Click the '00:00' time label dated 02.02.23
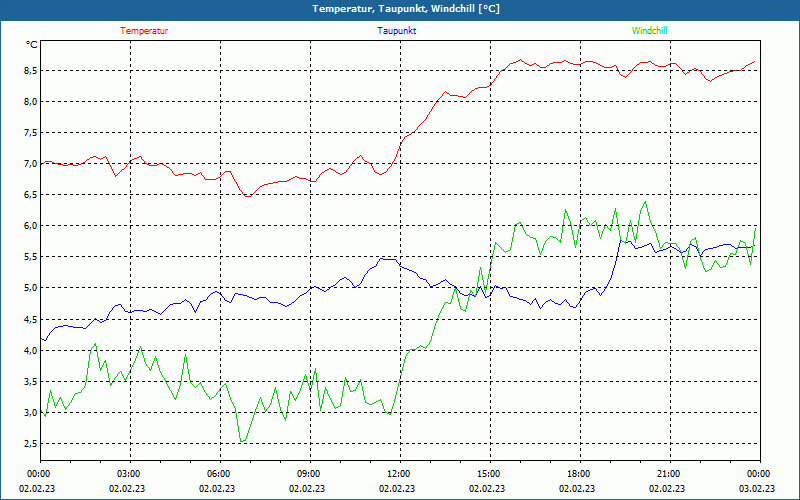 pyautogui.click(x=37, y=474)
